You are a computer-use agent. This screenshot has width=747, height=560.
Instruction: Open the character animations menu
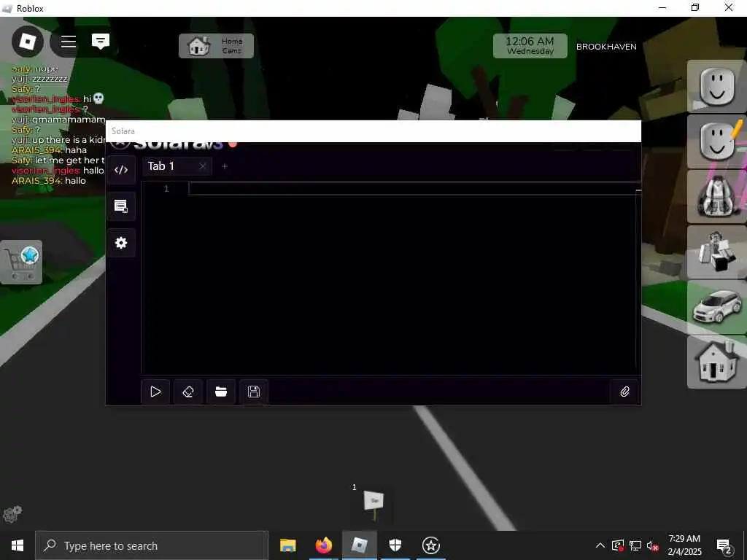[716, 252]
